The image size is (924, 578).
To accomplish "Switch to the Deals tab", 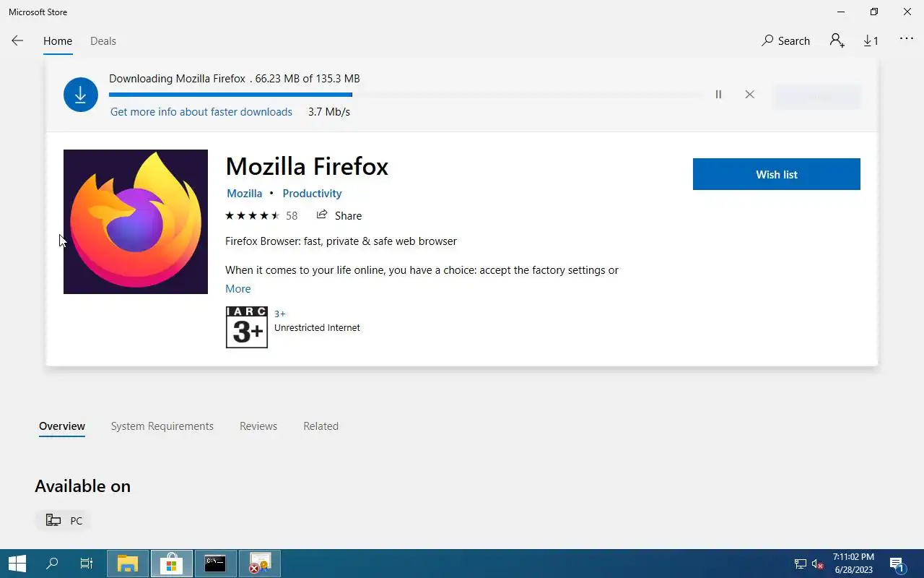I will click(x=103, y=41).
